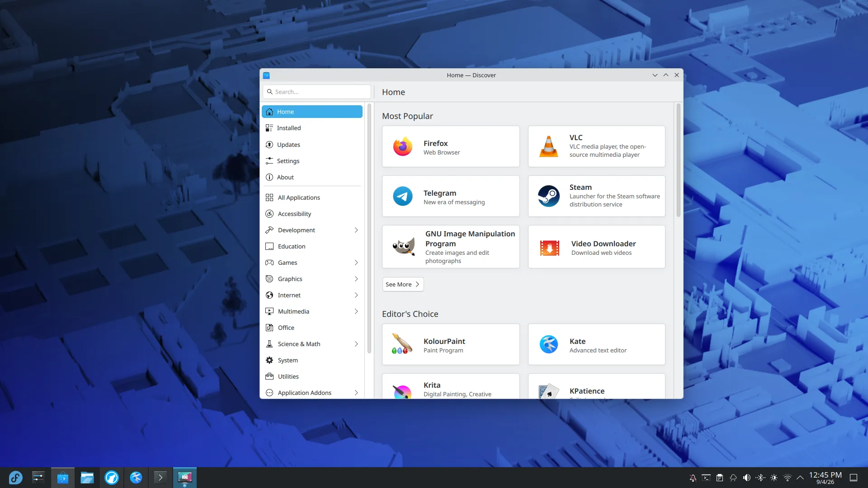Click the See More button
The height and width of the screenshot is (488, 868).
point(403,284)
